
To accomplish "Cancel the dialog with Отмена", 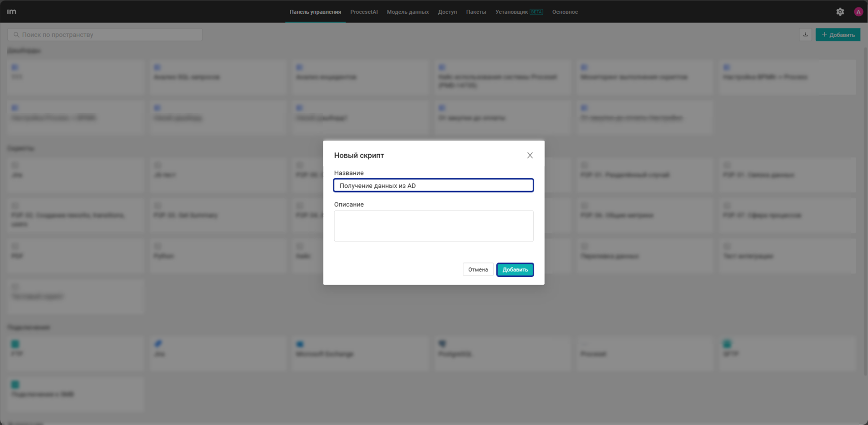I will tap(478, 269).
